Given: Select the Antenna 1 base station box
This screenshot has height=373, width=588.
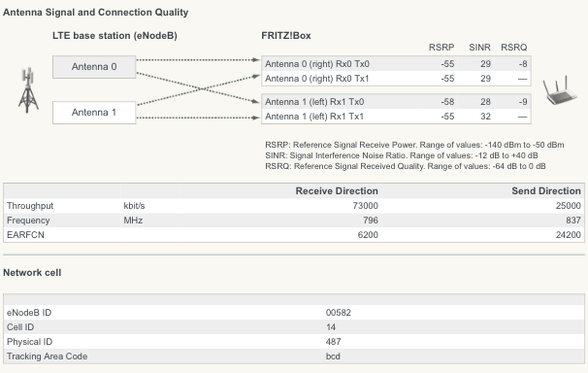Looking at the screenshot, I should tap(94, 113).
